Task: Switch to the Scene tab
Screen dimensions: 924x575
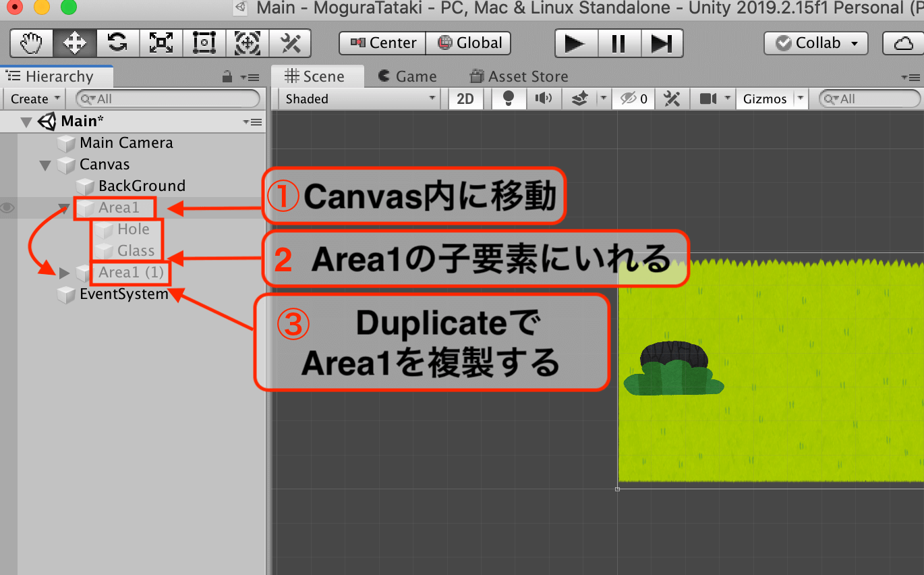Action: 316,76
